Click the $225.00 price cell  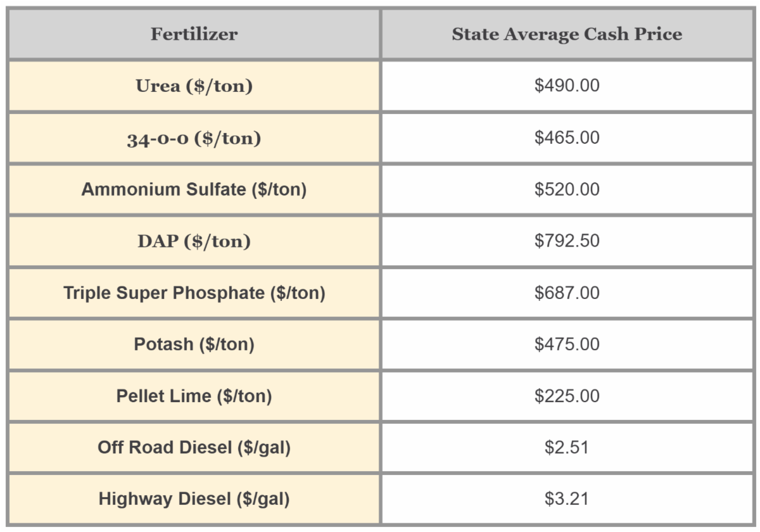tap(567, 396)
